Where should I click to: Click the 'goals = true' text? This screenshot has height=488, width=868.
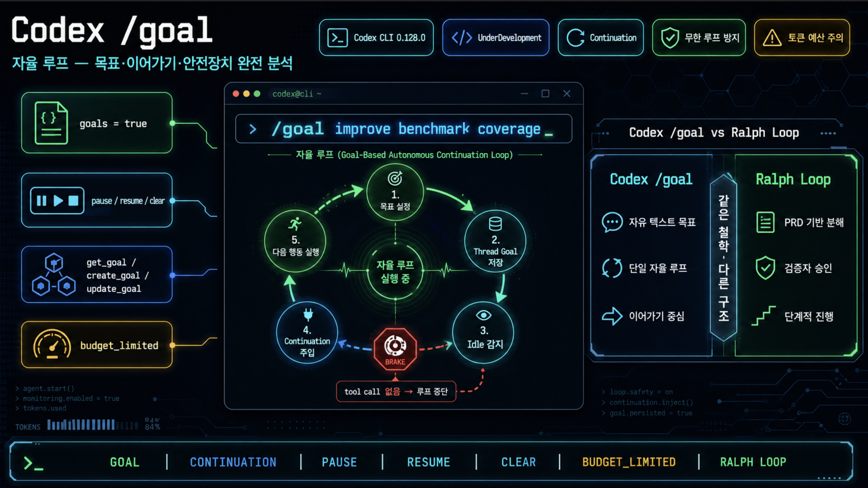pyautogui.click(x=113, y=124)
